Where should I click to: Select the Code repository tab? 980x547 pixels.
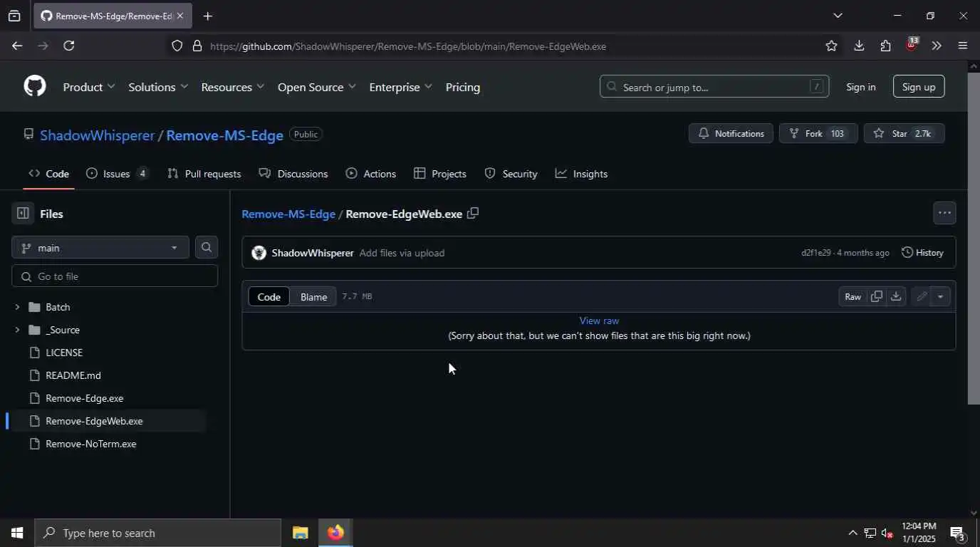(48, 174)
